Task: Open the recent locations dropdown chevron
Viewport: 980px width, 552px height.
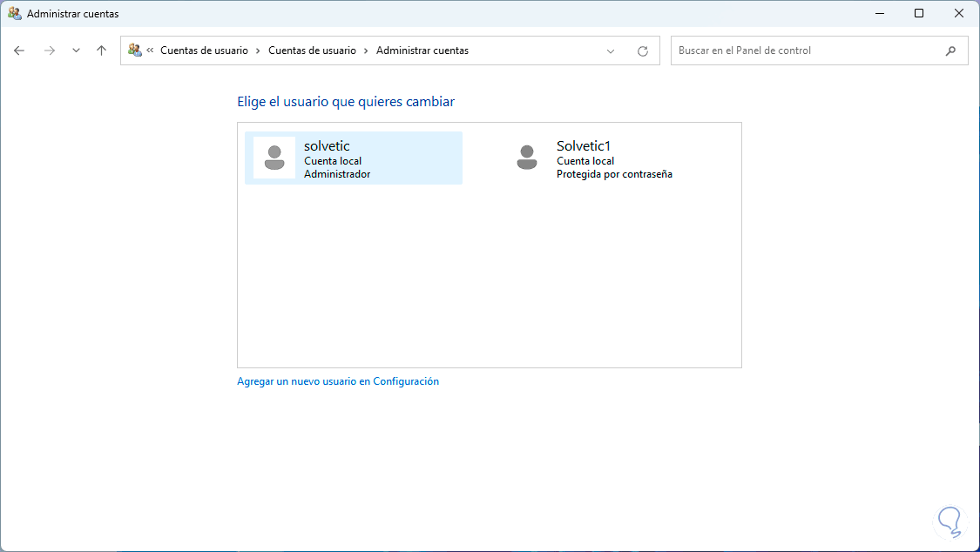Action: tap(76, 50)
